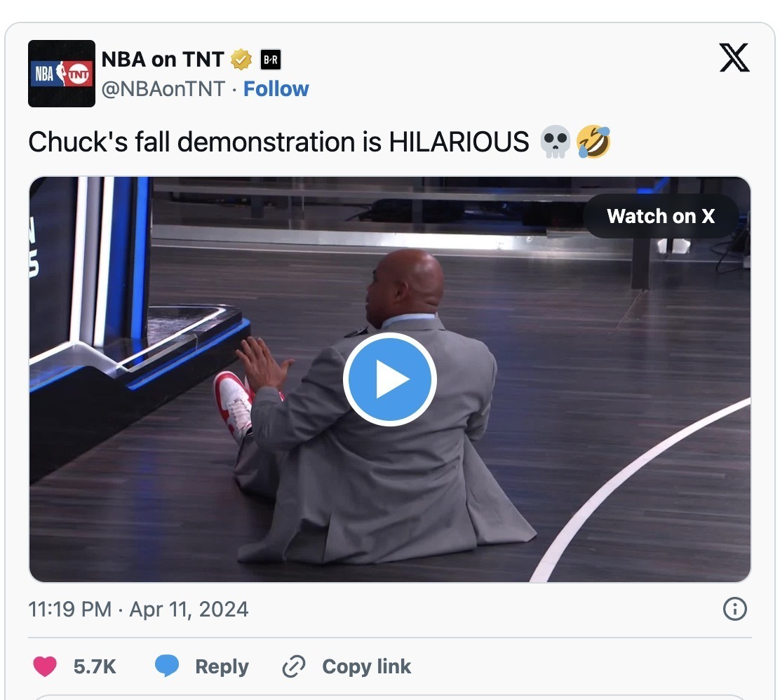
Task: Open the X logo link
Action: [734, 58]
